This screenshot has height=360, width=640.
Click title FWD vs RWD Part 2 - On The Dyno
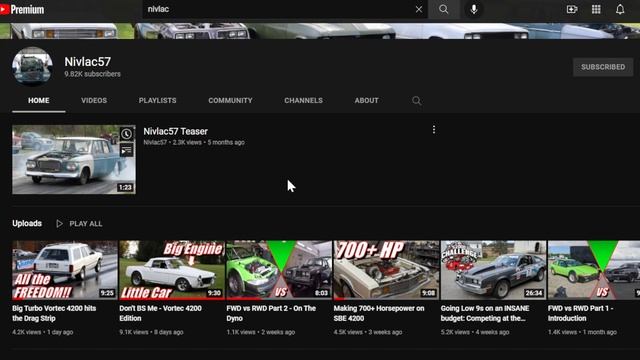click(x=271, y=313)
